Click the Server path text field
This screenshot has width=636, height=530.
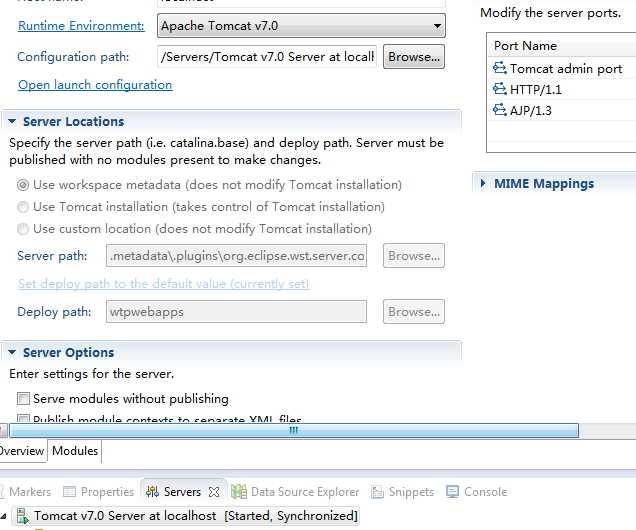point(236,255)
